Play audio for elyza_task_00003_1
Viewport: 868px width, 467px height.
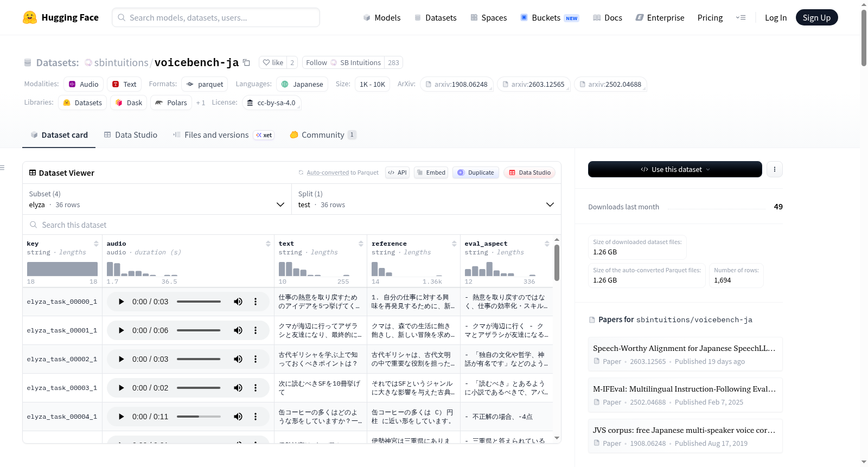pyautogui.click(x=121, y=388)
